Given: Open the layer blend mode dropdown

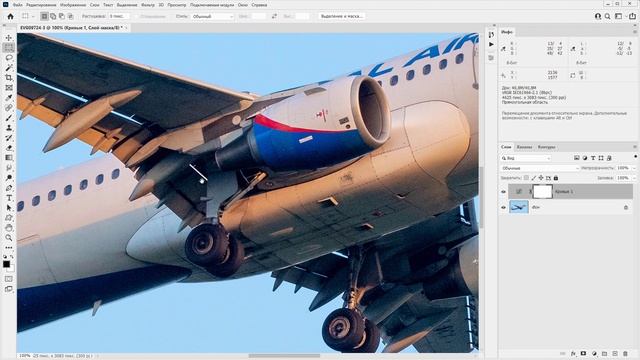Looking at the screenshot, I should click(540, 168).
